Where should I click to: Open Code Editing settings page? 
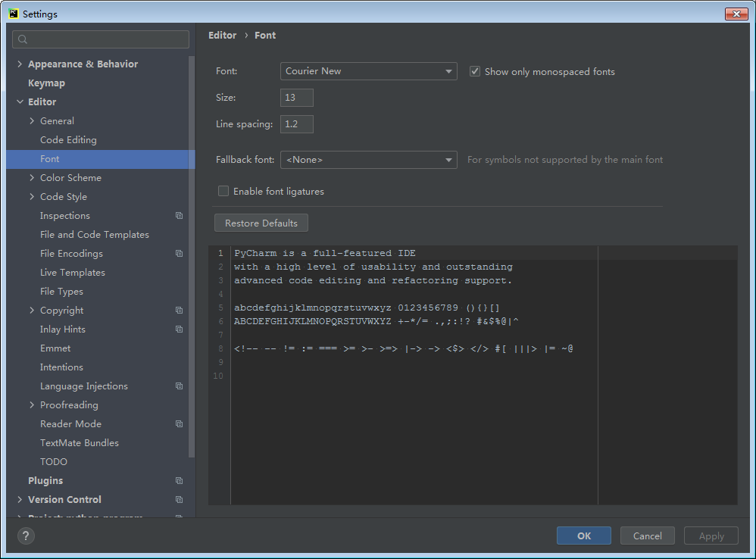click(x=68, y=139)
